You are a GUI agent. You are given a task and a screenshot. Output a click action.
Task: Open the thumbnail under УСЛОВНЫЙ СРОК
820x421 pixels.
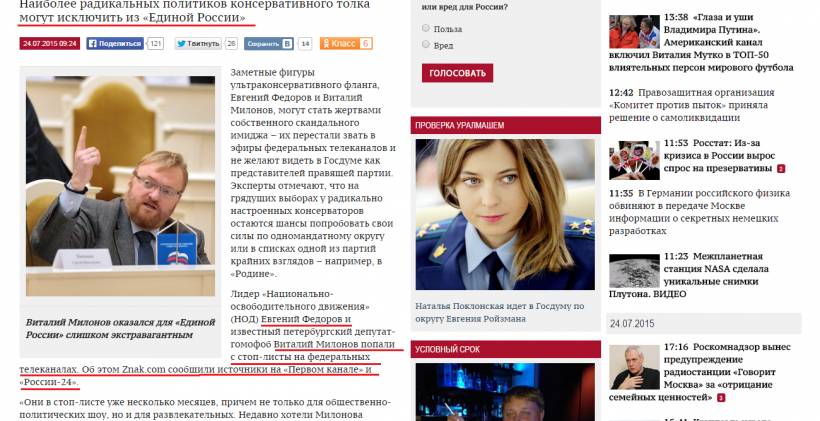505,392
